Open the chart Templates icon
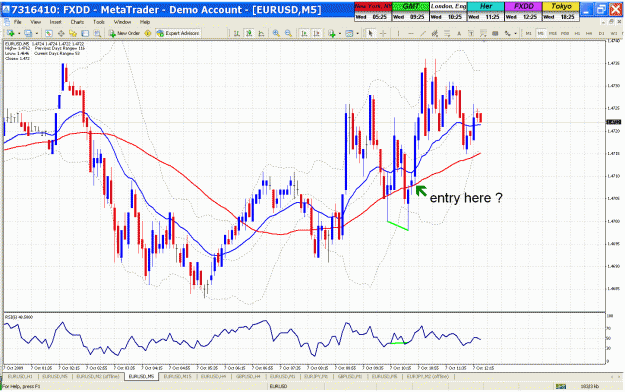 pyautogui.click(x=349, y=33)
